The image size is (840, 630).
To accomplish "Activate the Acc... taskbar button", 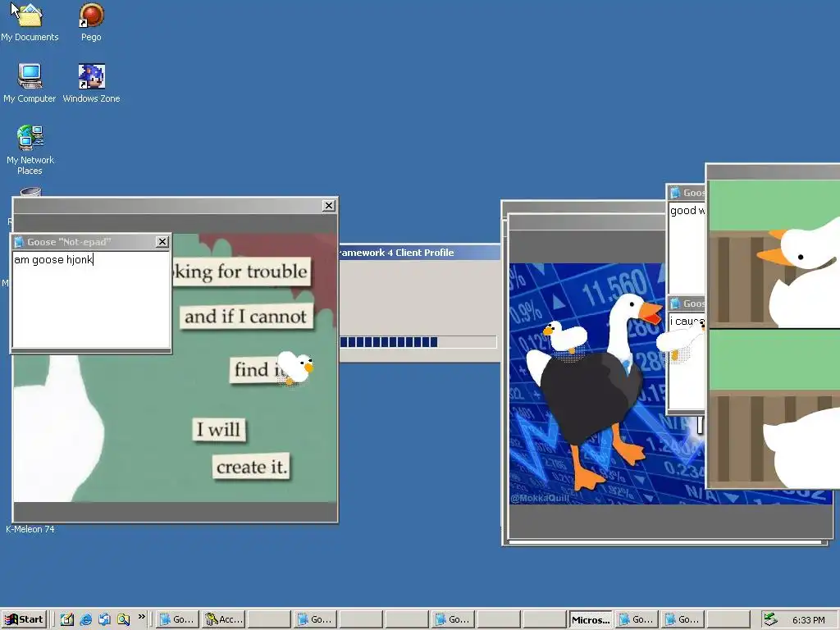I will coord(224,619).
